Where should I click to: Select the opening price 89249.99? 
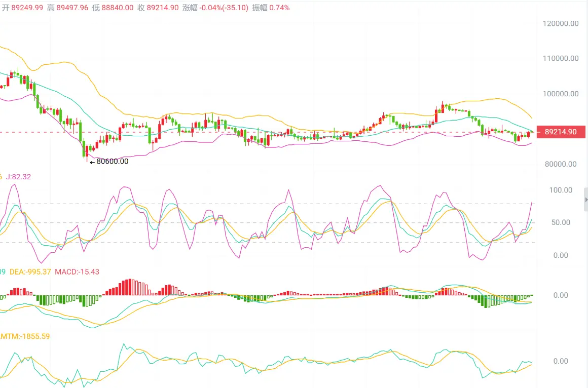pyautogui.click(x=27, y=8)
